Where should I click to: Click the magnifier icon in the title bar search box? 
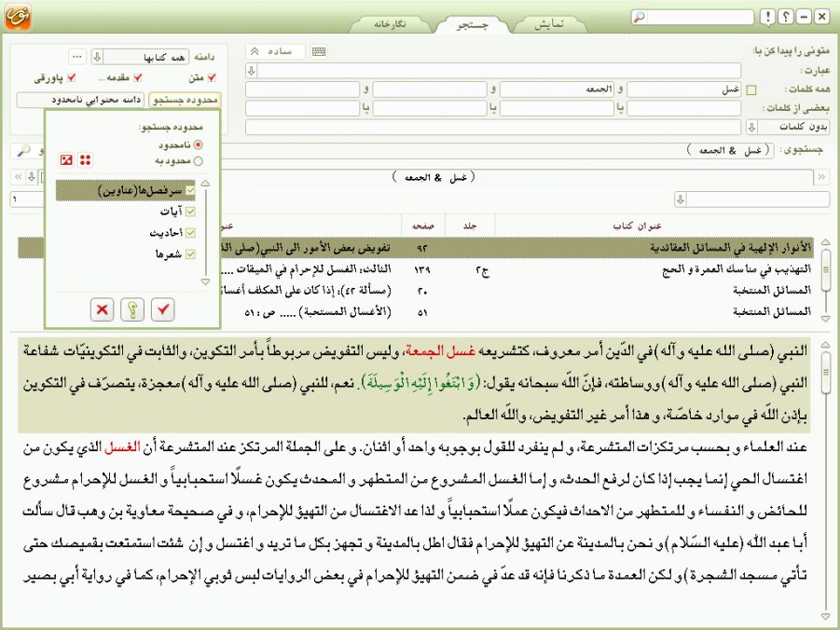click(x=639, y=17)
